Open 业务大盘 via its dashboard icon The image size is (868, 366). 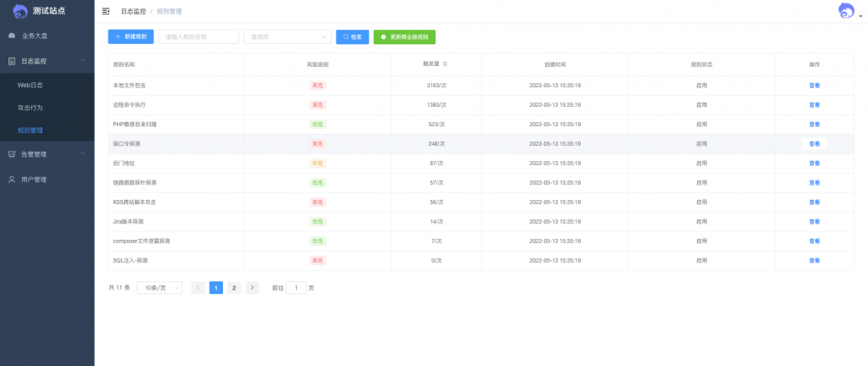coord(12,36)
